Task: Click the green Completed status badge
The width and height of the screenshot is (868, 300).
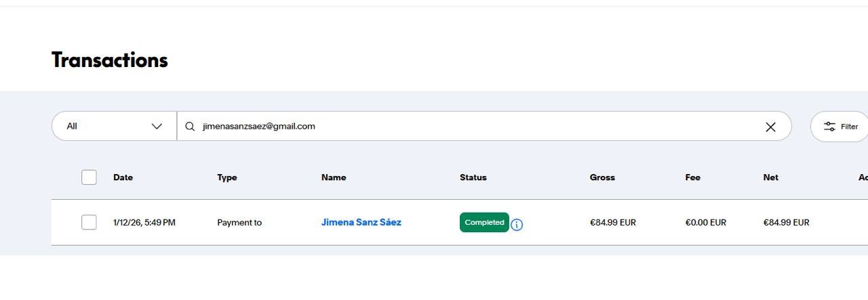Action: click(484, 222)
